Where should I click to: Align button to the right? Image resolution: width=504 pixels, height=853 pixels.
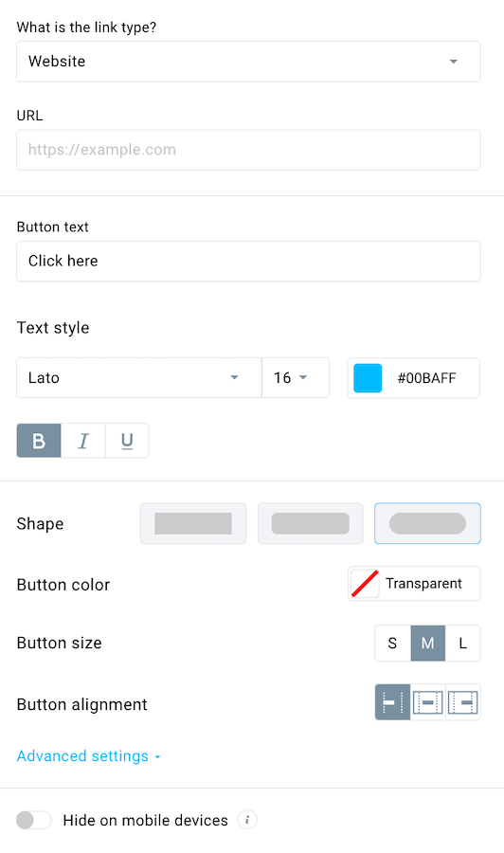[x=463, y=702]
